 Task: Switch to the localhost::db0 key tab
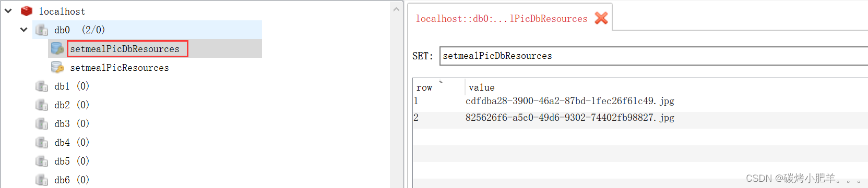pyautogui.click(x=502, y=19)
